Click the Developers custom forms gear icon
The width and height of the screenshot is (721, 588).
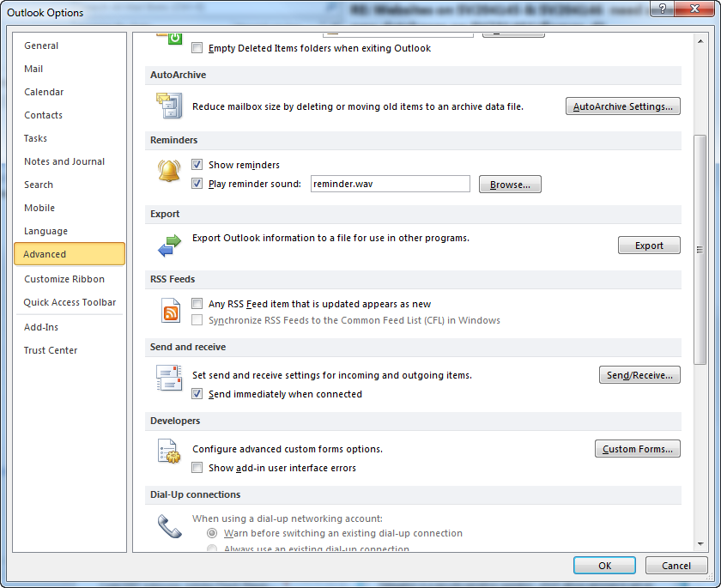[169, 451]
